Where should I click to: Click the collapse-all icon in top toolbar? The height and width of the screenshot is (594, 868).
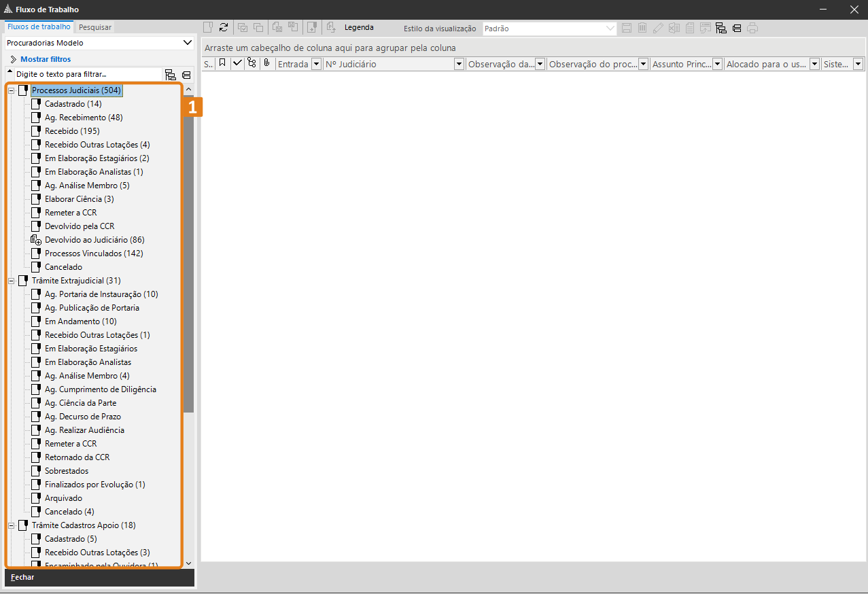point(737,29)
